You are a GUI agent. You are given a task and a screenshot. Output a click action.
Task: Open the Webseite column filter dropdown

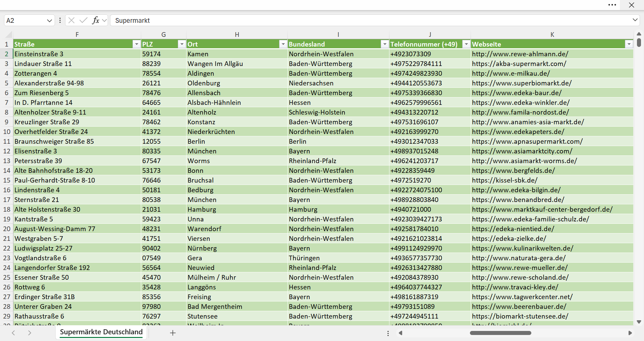point(629,44)
